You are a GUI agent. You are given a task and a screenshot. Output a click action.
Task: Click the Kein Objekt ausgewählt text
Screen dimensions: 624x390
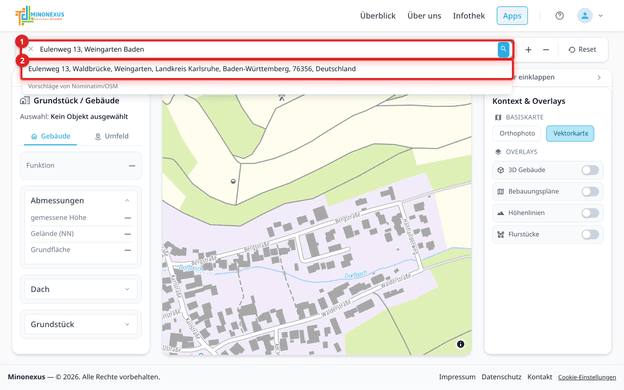pyautogui.click(x=89, y=117)
